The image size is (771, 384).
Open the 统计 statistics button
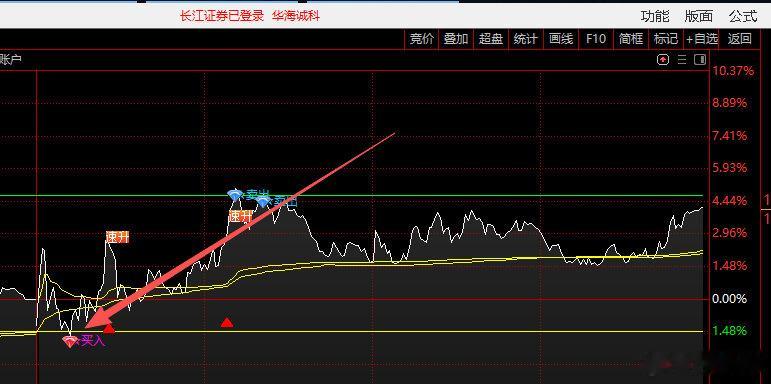(525, 39)
